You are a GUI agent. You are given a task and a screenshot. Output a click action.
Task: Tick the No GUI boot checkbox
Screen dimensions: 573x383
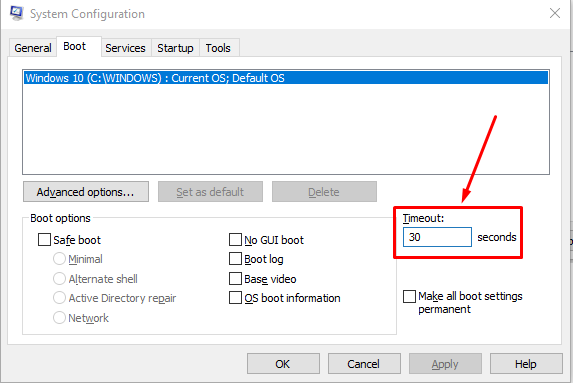click(x=235, y=240)
